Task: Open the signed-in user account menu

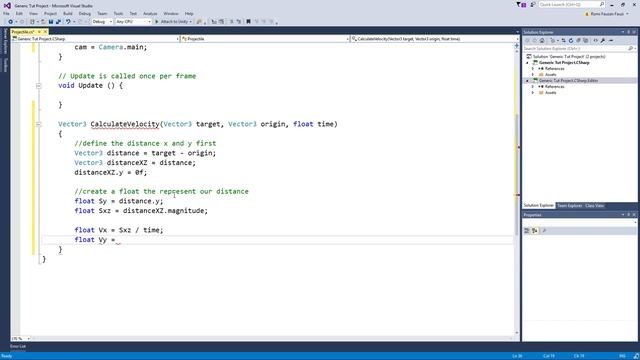Action: click(x=607, y=14)
